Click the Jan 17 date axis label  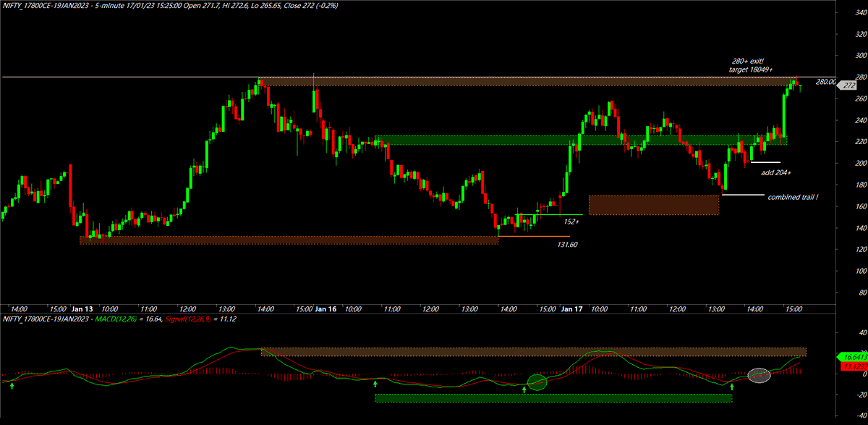[x=571, y=308]
